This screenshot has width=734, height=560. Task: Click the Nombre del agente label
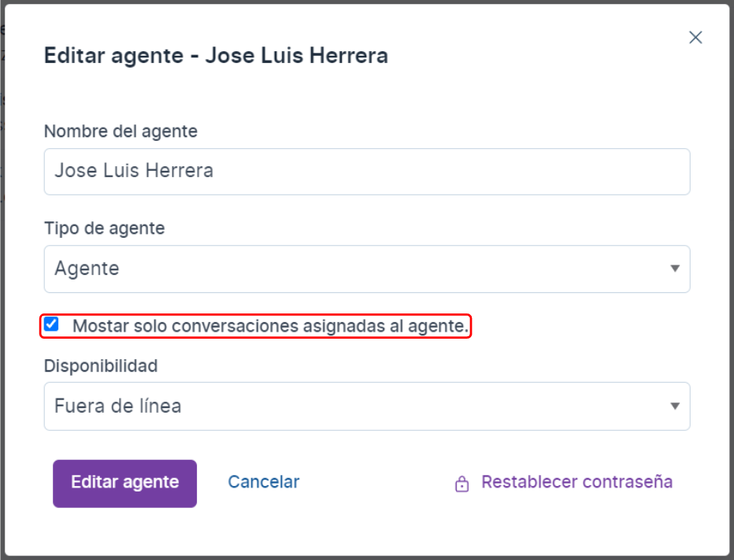pos(120,131)
